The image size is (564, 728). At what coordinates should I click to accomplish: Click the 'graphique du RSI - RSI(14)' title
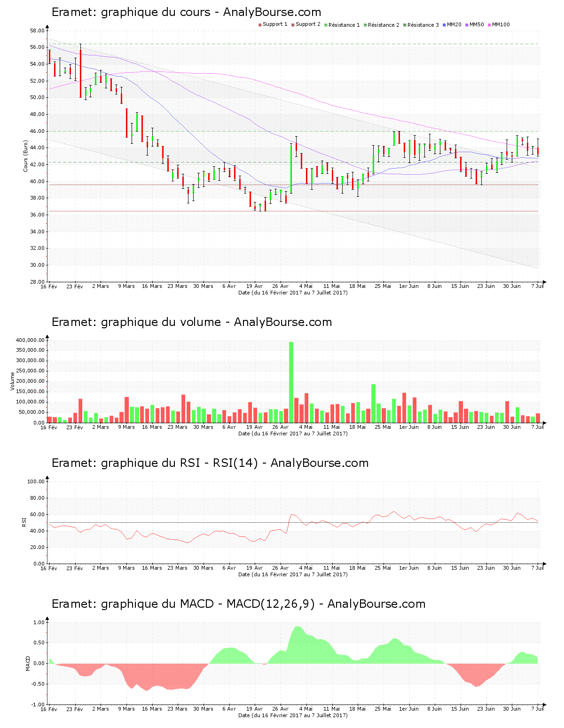coord(180,463)
